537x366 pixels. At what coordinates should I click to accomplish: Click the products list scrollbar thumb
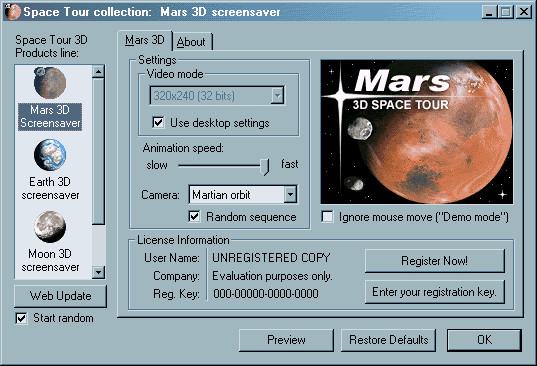pos(98,151)
